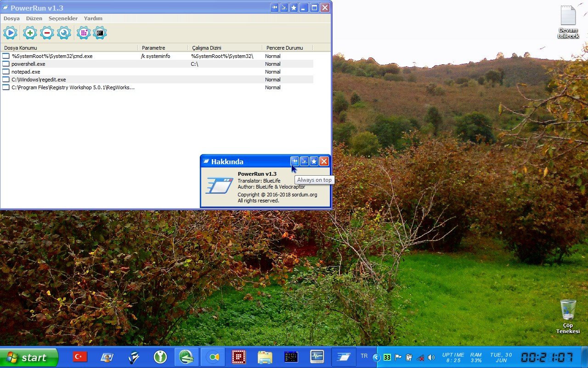Open the green globe taskbar icon
This screenshot has width=588, height=368.
click(x=186, y=356)
